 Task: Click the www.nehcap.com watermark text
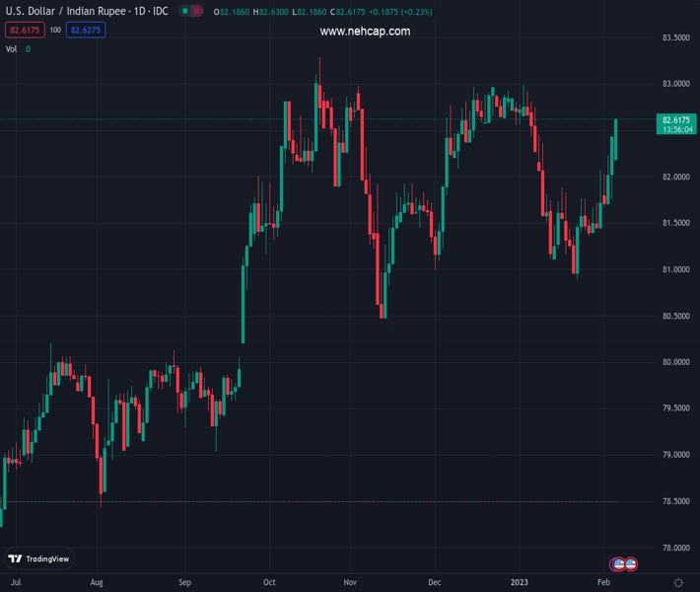(x=365, y=32)
